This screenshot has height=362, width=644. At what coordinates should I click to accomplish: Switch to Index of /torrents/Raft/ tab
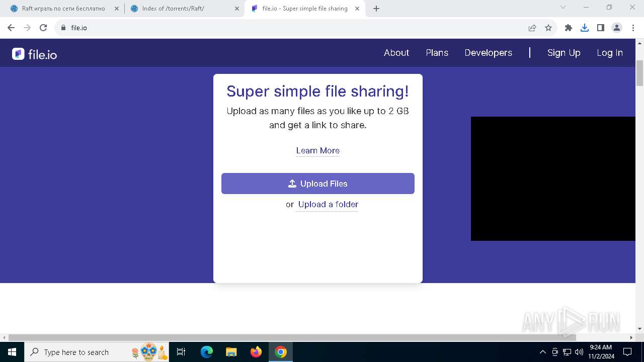coord(184,9)
